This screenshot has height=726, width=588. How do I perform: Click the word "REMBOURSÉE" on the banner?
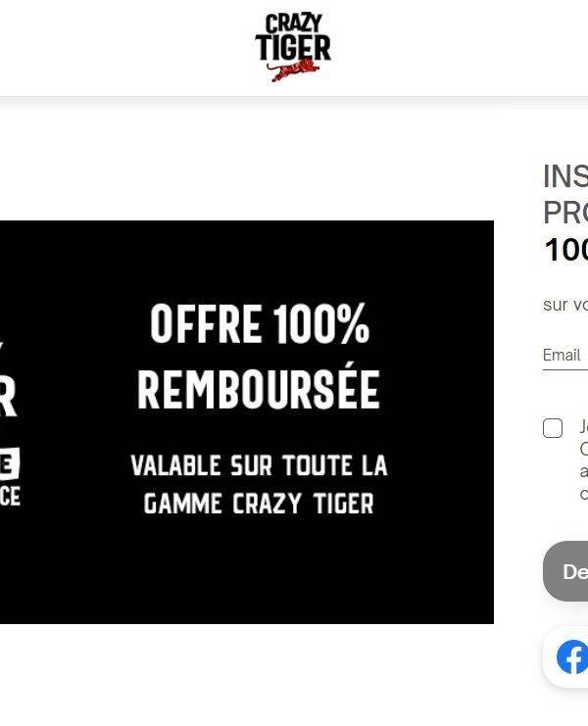pos(259,388)
